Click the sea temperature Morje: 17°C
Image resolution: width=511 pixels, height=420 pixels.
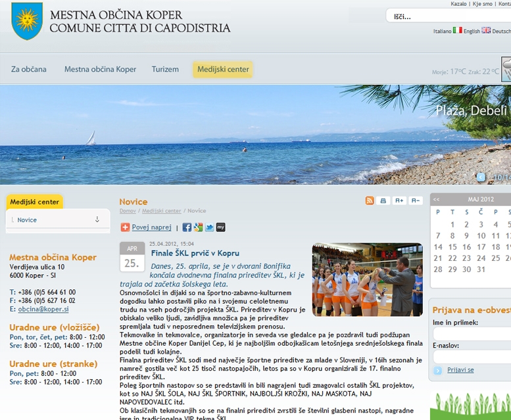pyautogui.click(x=449, y=72)
